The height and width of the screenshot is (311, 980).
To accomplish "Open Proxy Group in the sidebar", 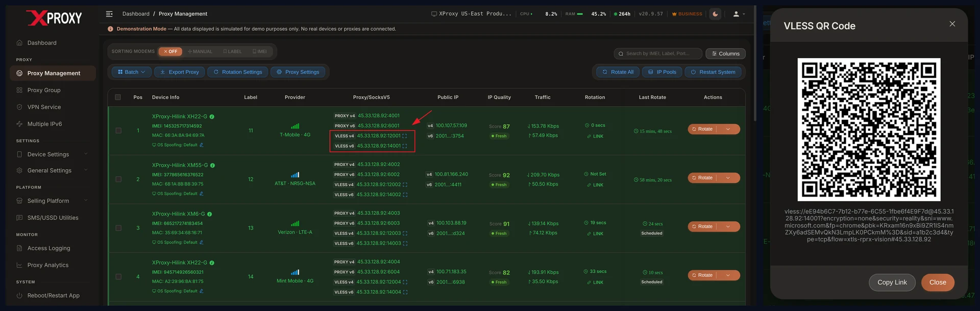I will [53, 90].
